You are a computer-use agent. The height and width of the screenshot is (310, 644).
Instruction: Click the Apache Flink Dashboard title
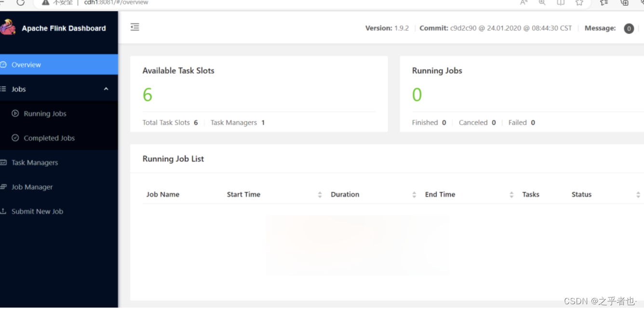(x=64, y=28)
